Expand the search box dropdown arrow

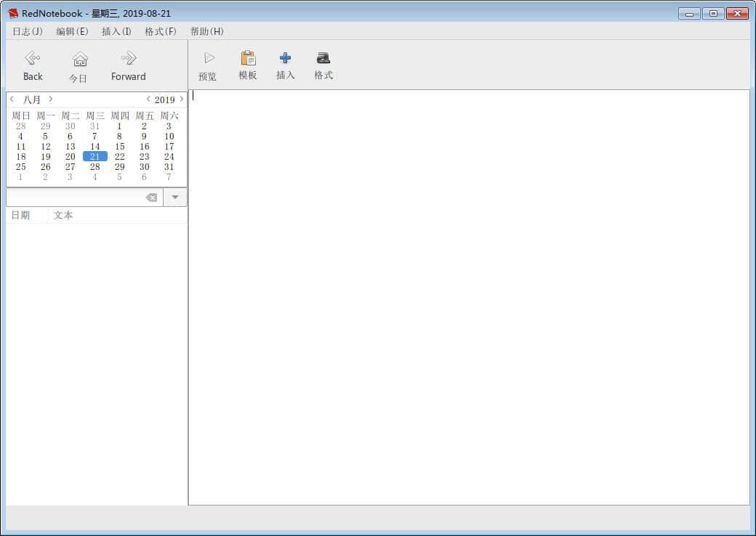coord(175,198)
